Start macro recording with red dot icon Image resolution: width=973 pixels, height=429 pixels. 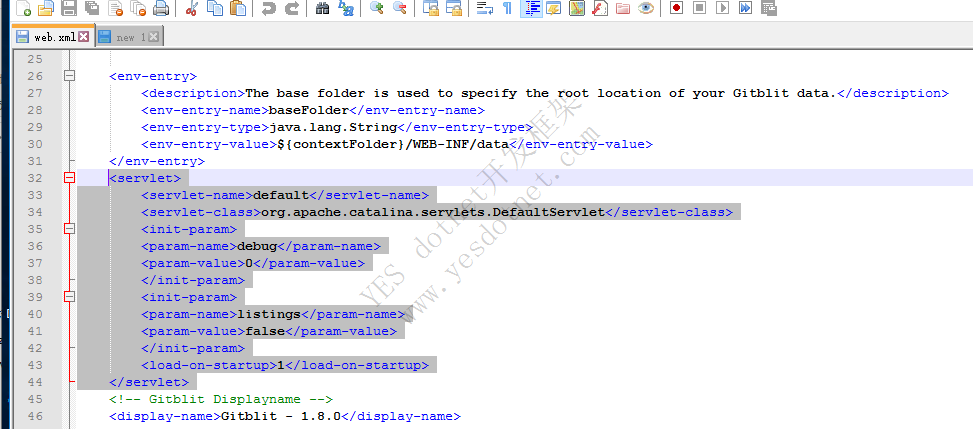[x=677, y=8]
